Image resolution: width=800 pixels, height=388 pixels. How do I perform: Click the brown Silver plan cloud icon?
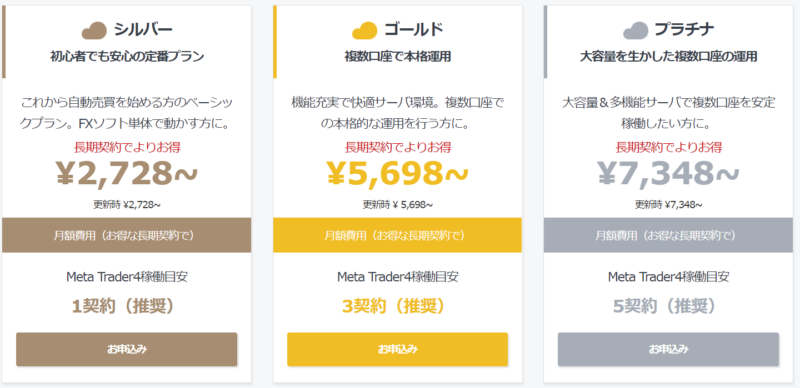94,31
